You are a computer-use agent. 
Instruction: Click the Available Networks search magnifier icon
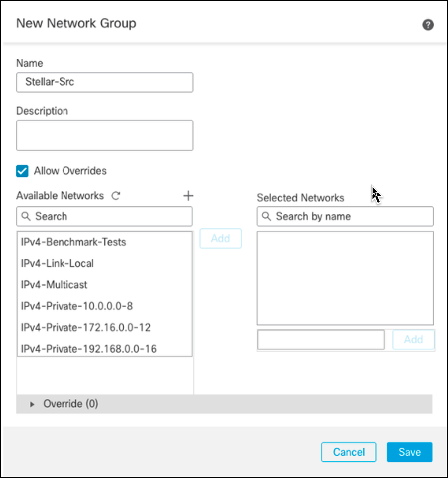point(26,216)
